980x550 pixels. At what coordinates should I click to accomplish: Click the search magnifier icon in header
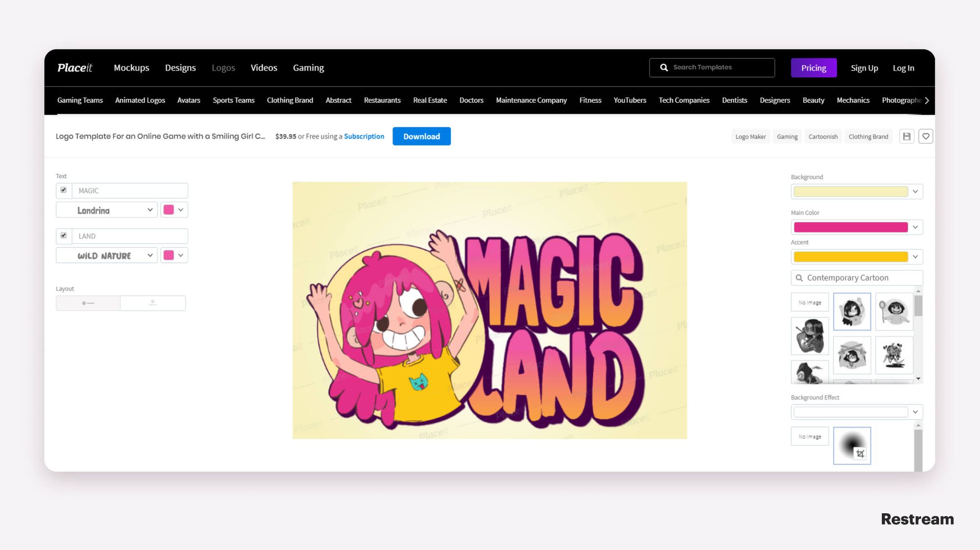tap(664, 68)
